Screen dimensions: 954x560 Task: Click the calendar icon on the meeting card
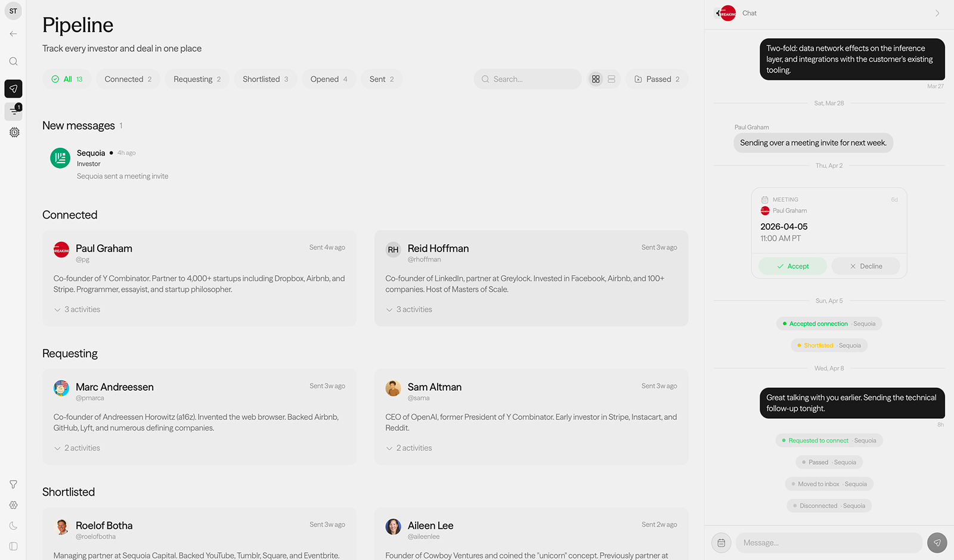pyautogui.click(x=765, y=200)
